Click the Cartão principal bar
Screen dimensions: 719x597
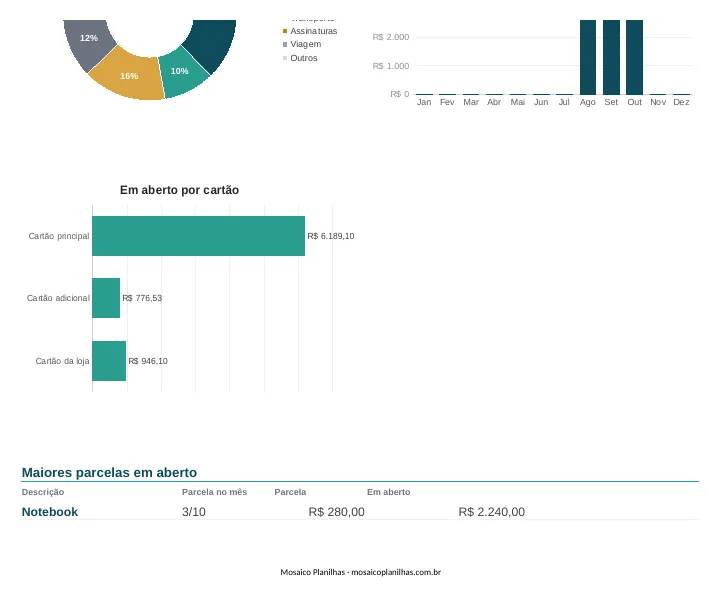click(x=199, y=236)
